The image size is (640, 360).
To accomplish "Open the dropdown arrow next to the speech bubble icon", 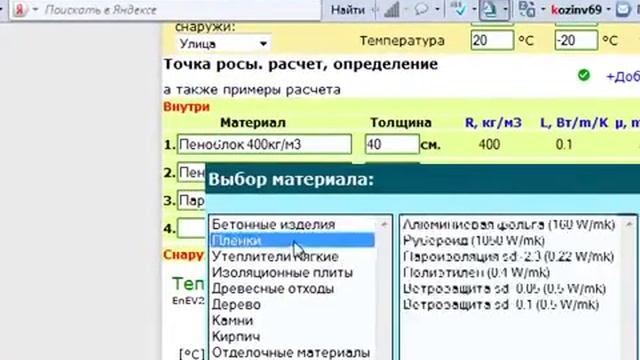I will point(437,9).
